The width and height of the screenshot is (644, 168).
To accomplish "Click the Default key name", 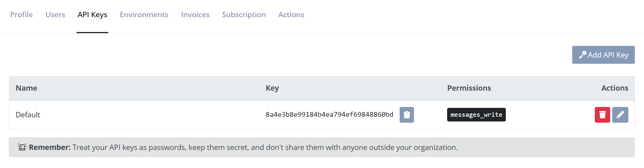I will tap(28, 115).
